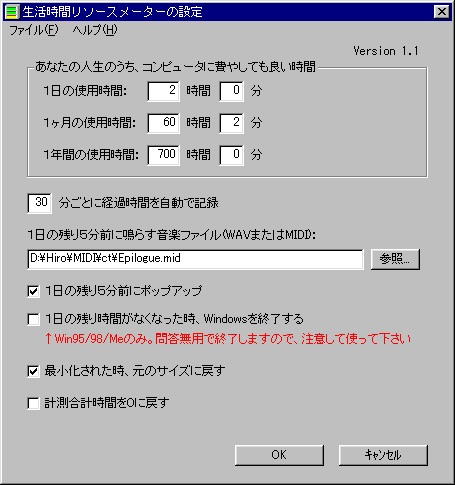Click the 参照... browse button
Viewport: 455px width, 485px height.
click(395, 259)
